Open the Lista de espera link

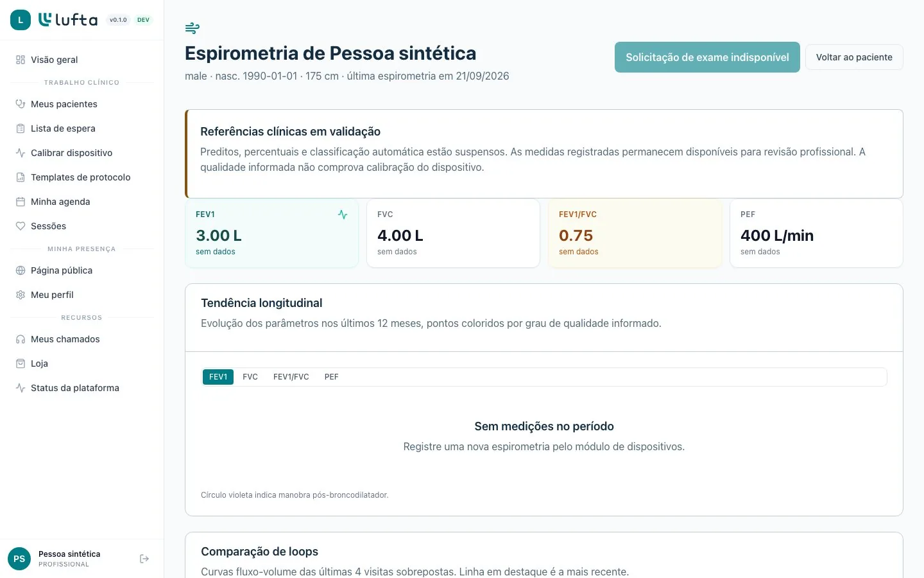coord(82,128)
